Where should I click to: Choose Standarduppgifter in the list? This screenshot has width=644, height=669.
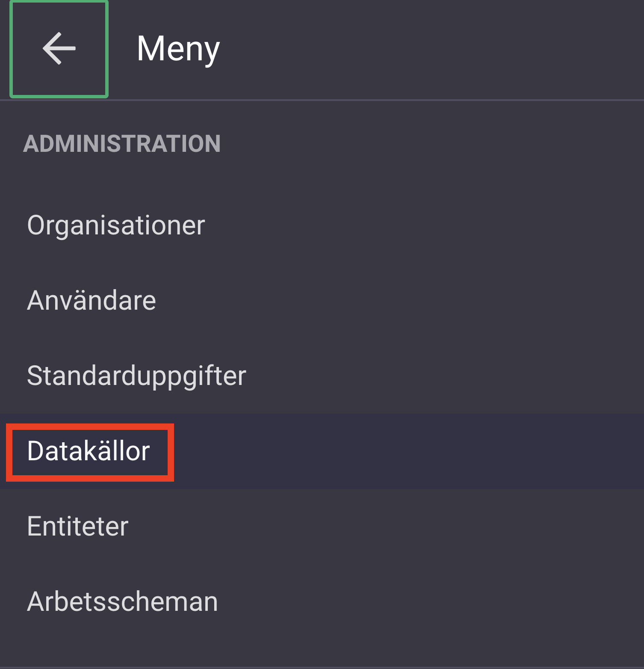pos(136,376)
